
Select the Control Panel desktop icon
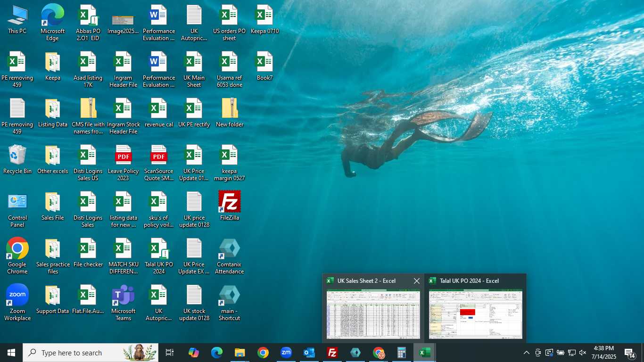17,209
